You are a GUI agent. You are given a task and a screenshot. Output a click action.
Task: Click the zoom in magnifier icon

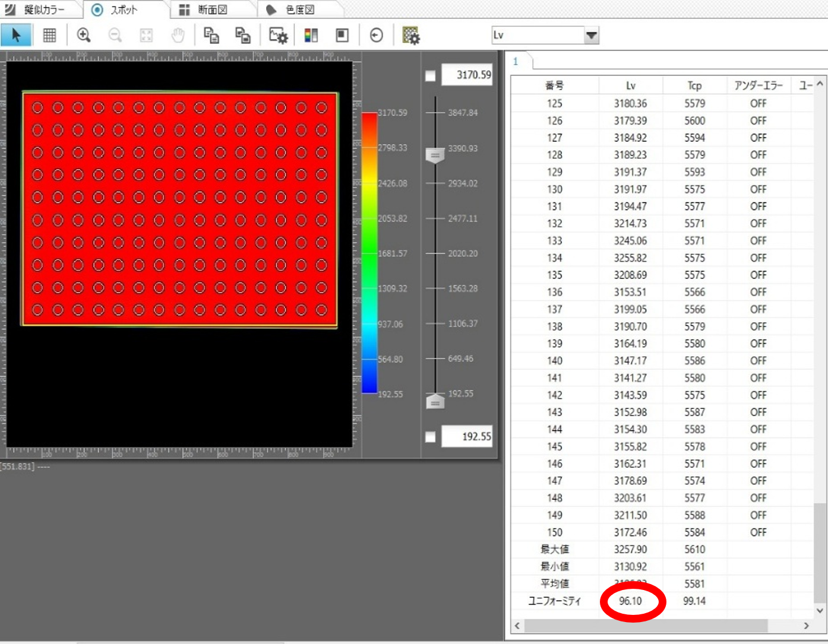click(x=84, y=36)
